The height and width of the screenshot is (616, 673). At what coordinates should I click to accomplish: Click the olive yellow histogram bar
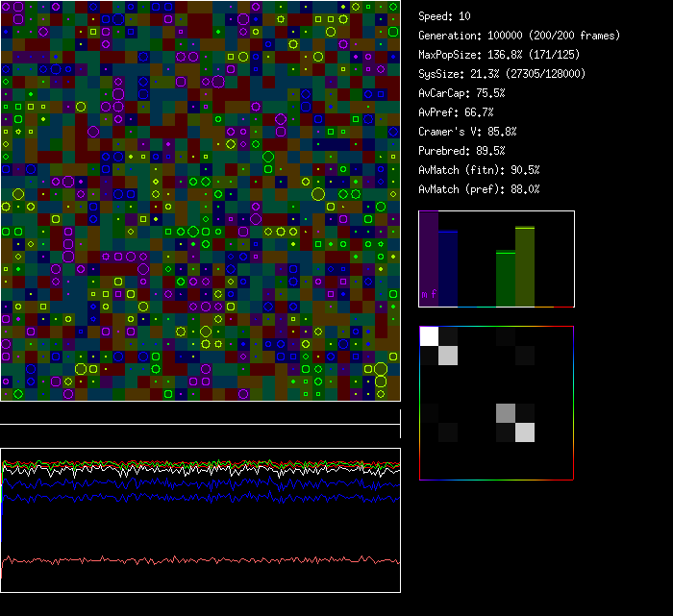coord(525,266)
